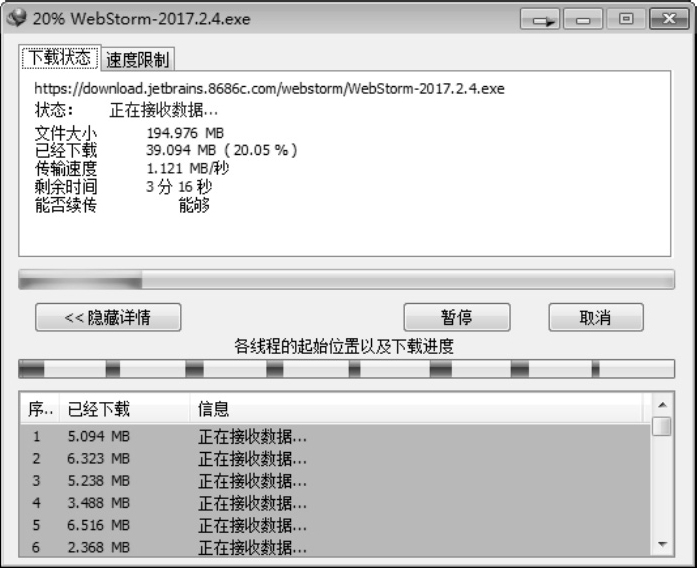Minimize the download dialog window
The height and width of the screenshot is (568, 697).
click(x=582, y=19)
